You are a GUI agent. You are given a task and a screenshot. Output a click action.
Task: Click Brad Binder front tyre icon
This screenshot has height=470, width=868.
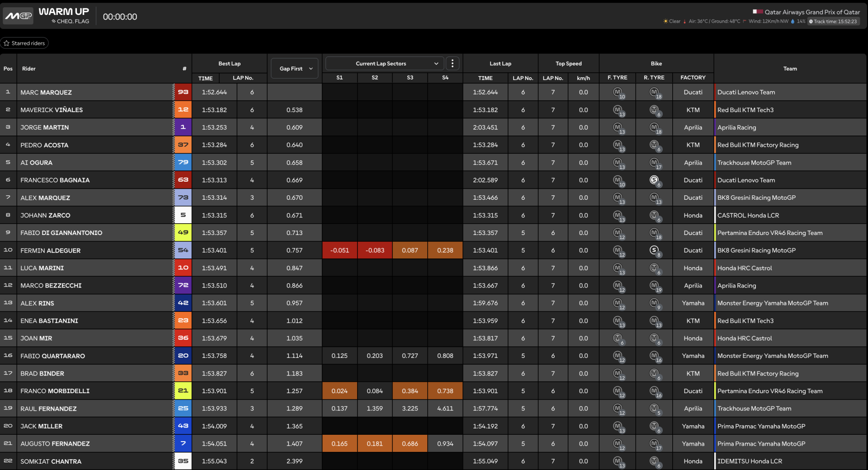coord(618,374)
